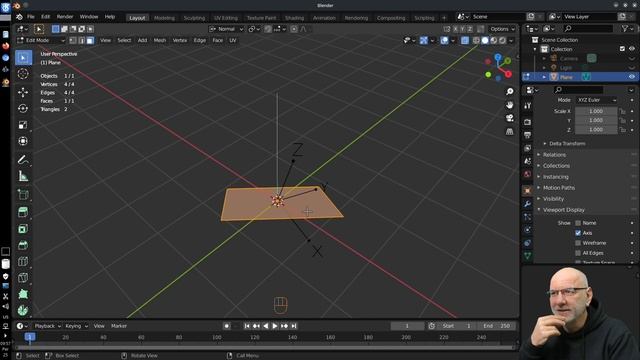
Task: Click the Scale Z value field
Action: coord(596,130)
